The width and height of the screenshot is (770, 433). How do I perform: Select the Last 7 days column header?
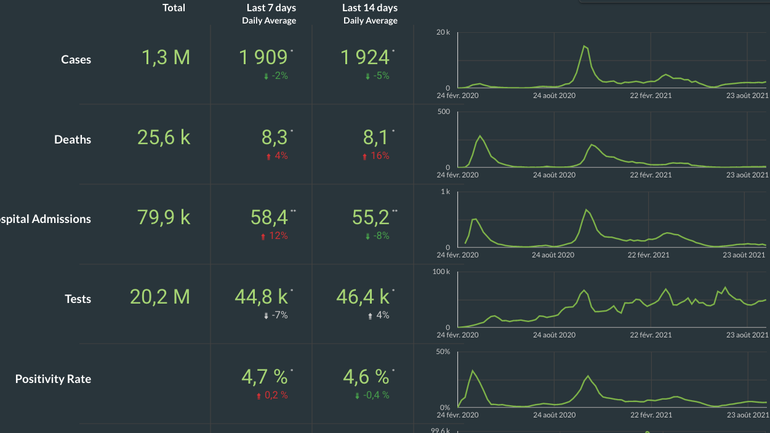pyautogui.click(x=269, y=8)
